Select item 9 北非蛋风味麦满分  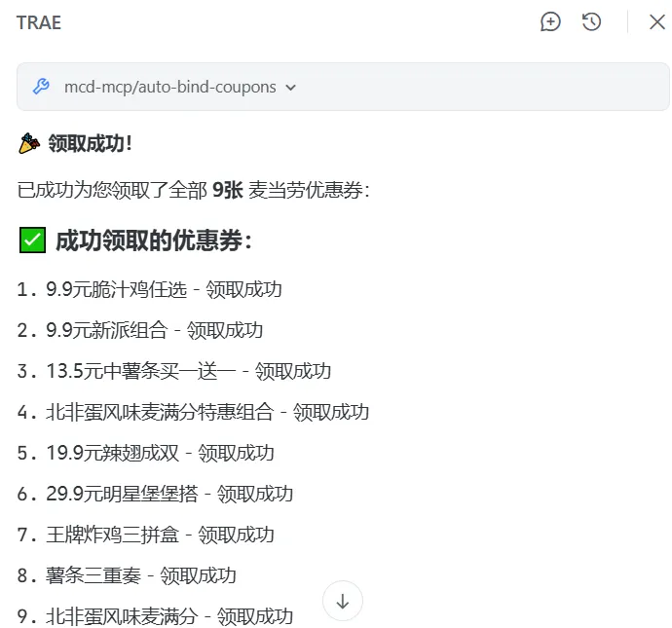pos(155,616)
